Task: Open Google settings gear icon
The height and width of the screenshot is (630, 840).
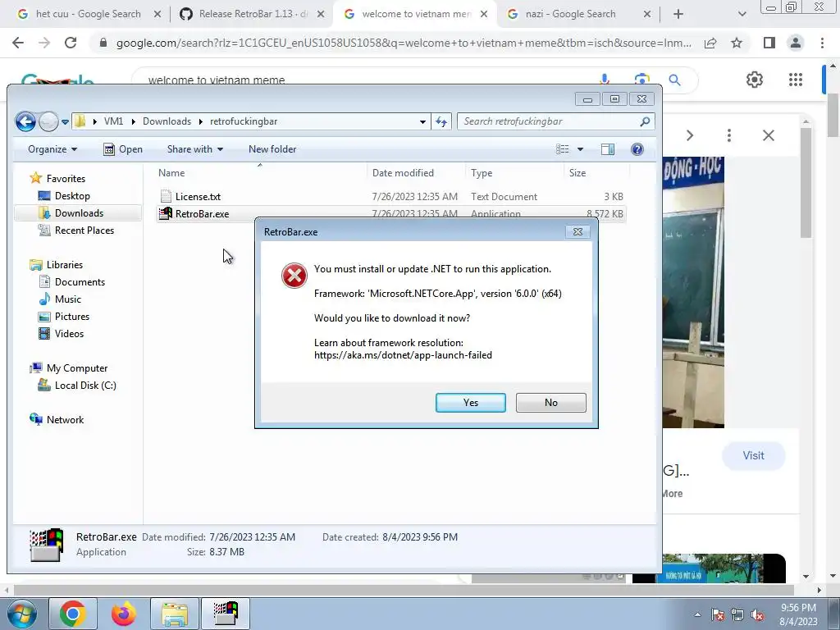Action: (755, 80)
